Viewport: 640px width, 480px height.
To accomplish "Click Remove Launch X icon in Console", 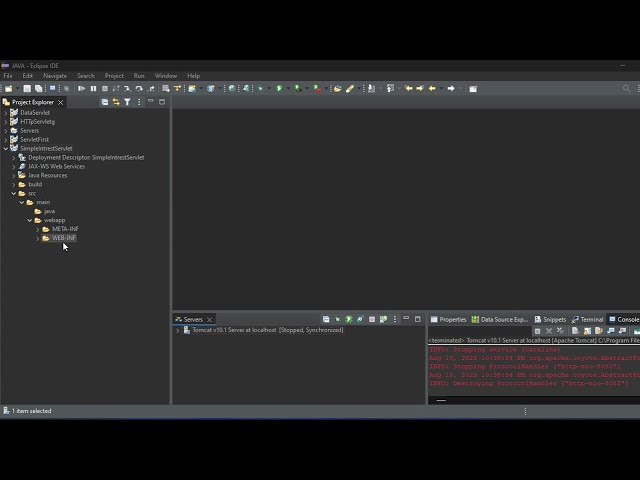I will coord(549,331).
